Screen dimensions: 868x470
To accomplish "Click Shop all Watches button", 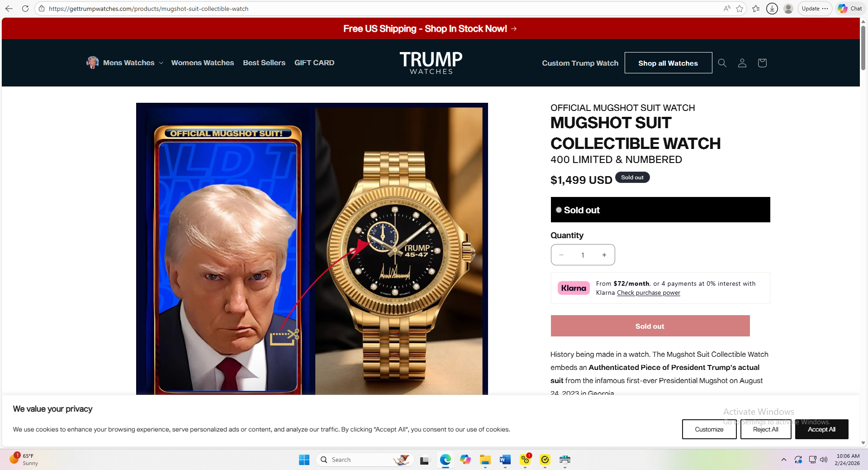I will [668, 63].
